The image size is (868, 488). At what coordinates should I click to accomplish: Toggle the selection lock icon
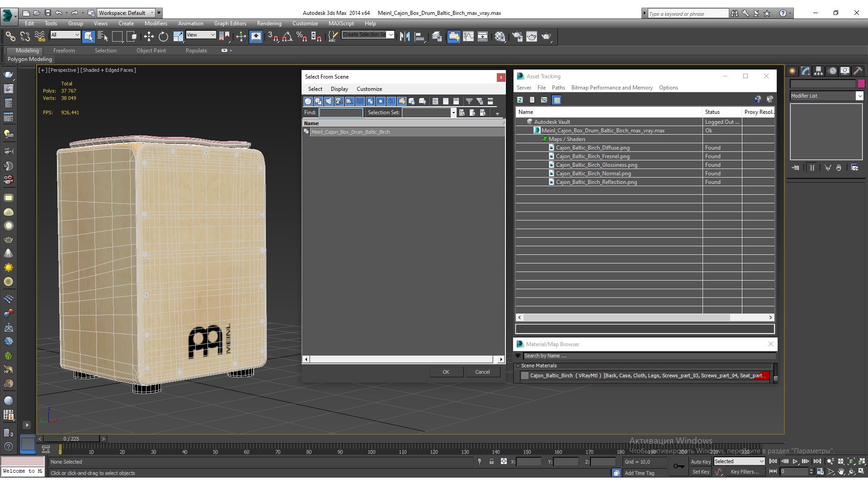tap(491, 461)
